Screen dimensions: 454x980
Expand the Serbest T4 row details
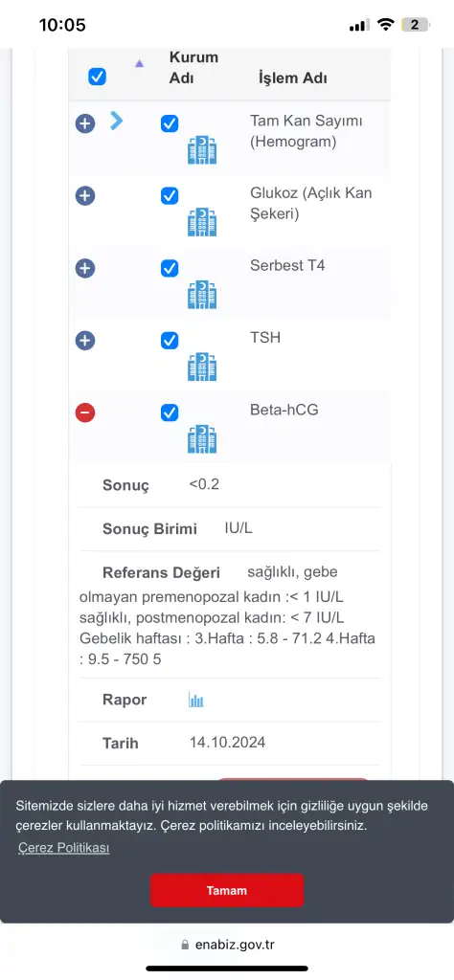tap(85, 269)
